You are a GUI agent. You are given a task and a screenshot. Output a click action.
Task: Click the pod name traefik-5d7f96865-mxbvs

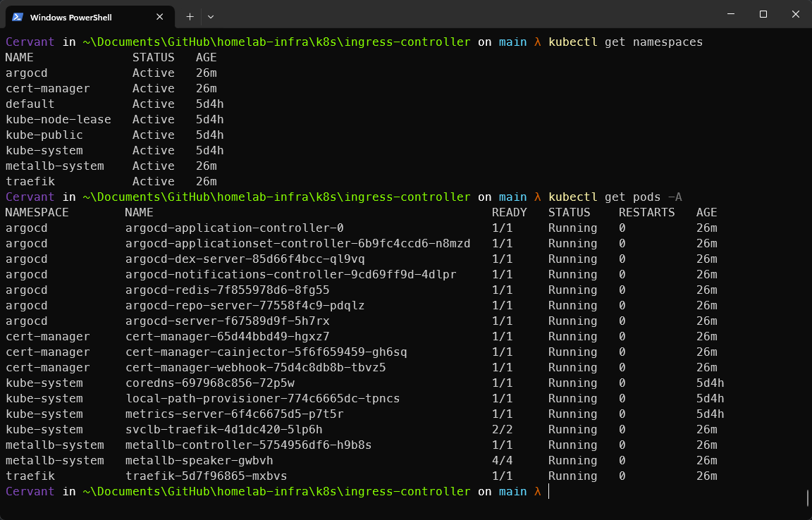click(206, 476)
